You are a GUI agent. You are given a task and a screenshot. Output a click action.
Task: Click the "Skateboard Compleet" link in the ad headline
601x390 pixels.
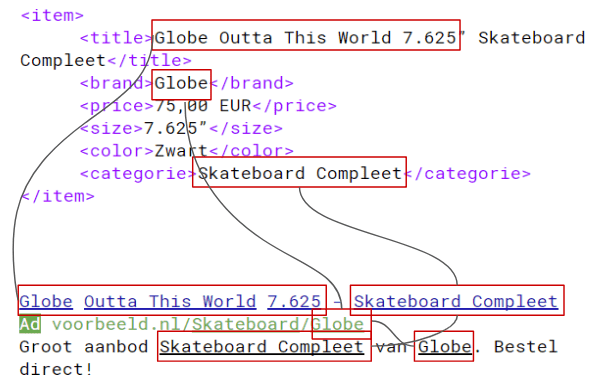click(x=455, y=301)
